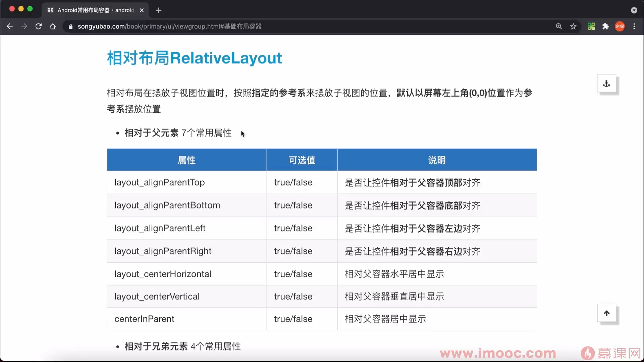Viewport: 644px width, 362px height.
Task: Click the 相对布局RelativeLayout heading
Action: click(195, 58)
